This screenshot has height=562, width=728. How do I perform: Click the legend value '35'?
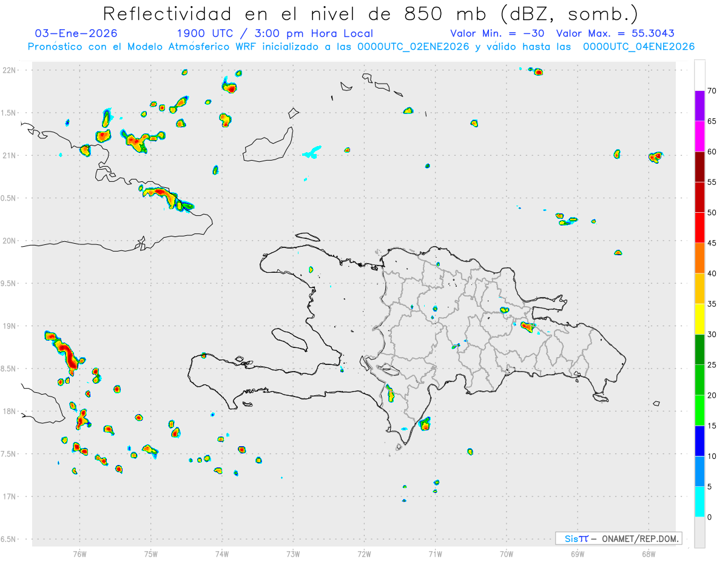point(712,304)
